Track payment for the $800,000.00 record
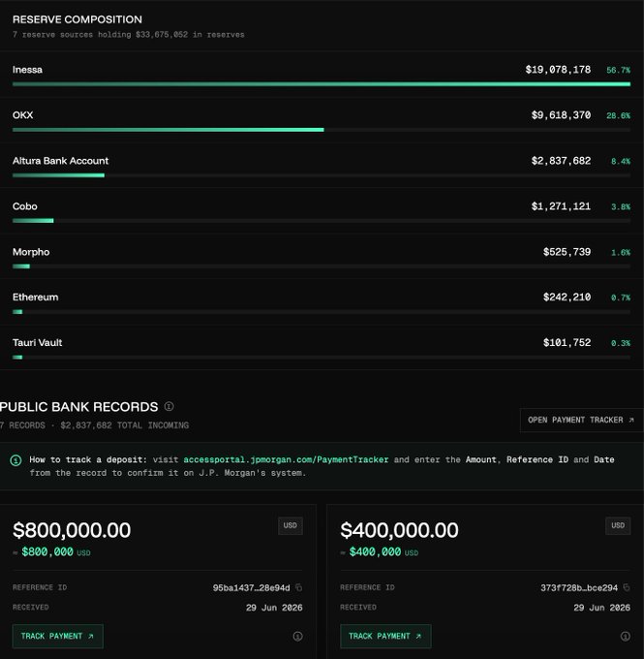The height and width of the screenshot is (659, 644). [57, 637]
